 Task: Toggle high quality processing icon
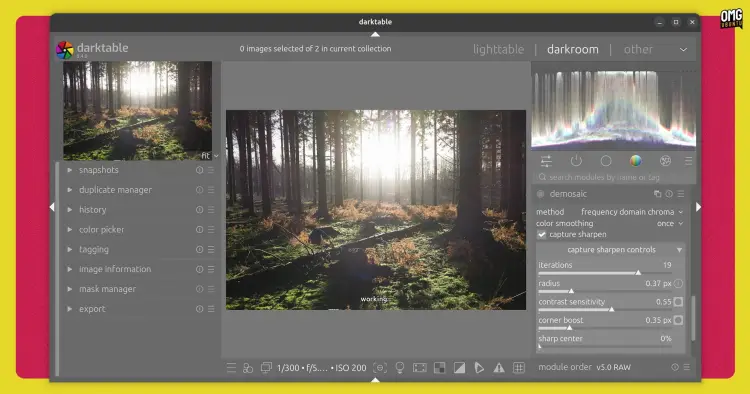click(x=419, y=368)
